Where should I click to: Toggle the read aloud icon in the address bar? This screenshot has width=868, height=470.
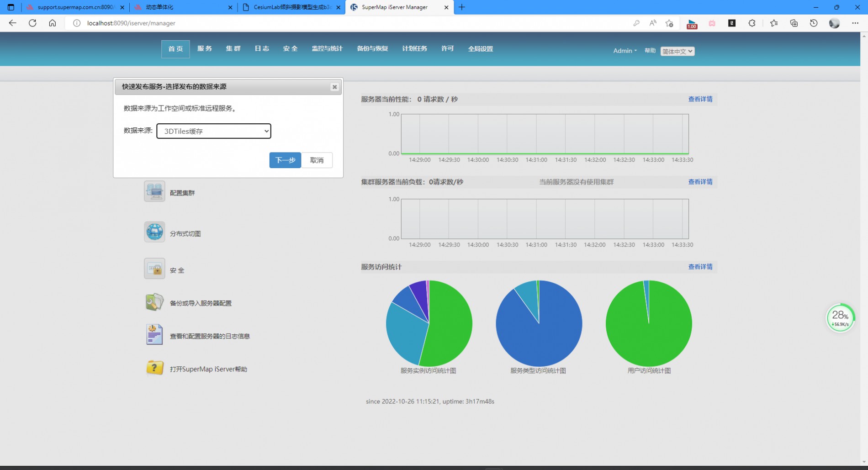pos(653,23)
